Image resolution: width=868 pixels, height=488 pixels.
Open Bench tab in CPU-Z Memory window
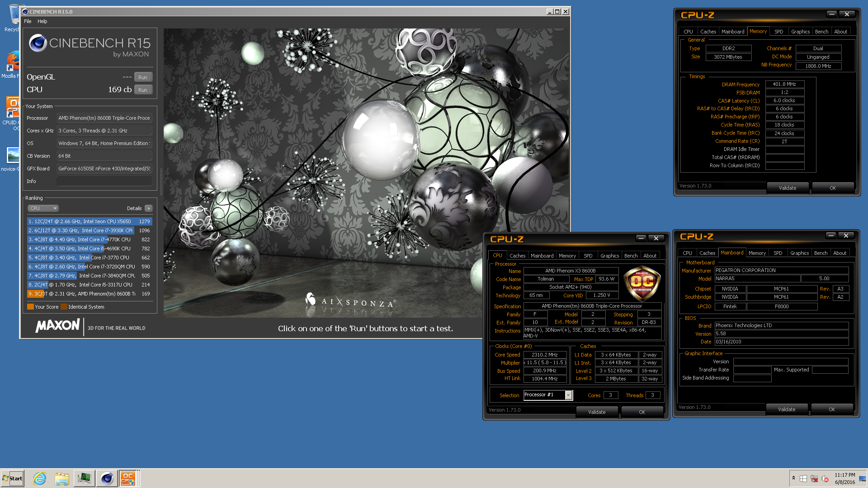point(821,32)
